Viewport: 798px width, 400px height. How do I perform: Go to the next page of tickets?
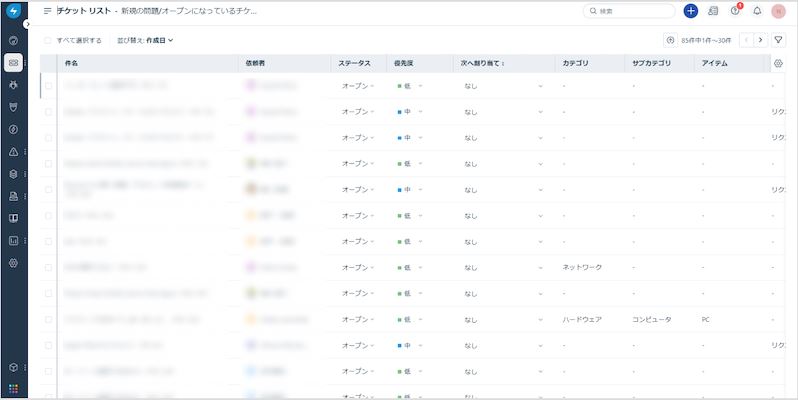coord(760,40)
